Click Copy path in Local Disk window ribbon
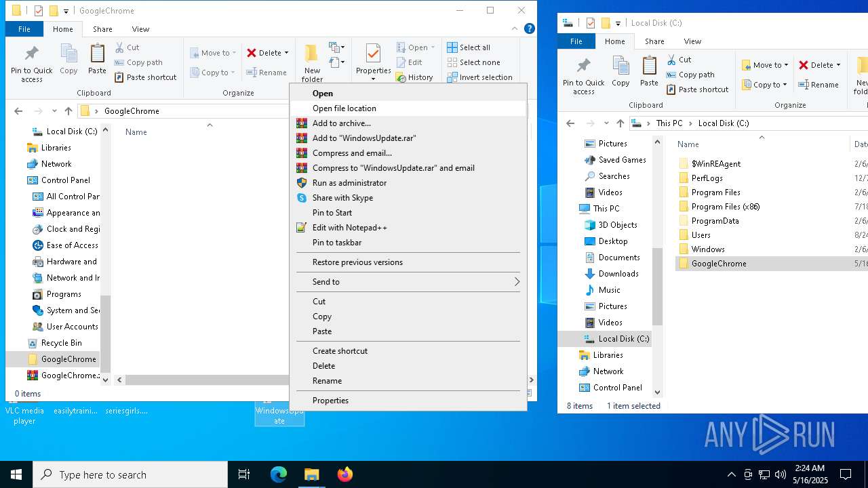 [x=690, y=75]
